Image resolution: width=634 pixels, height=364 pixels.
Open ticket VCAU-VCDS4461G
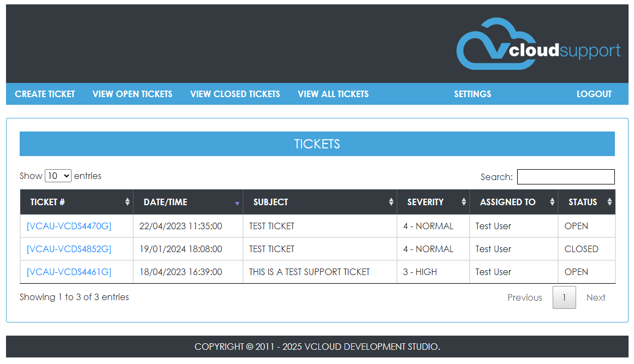tap(69, 272)
